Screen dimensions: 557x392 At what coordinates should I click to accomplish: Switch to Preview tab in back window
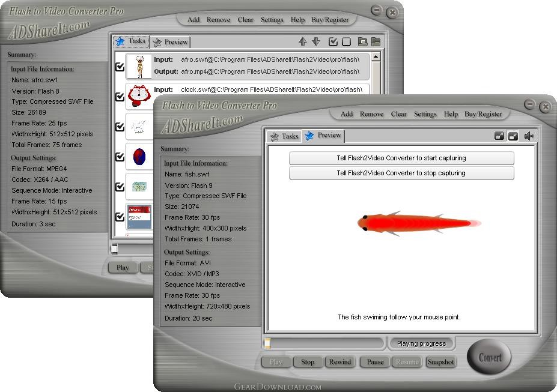pos(171,42)
